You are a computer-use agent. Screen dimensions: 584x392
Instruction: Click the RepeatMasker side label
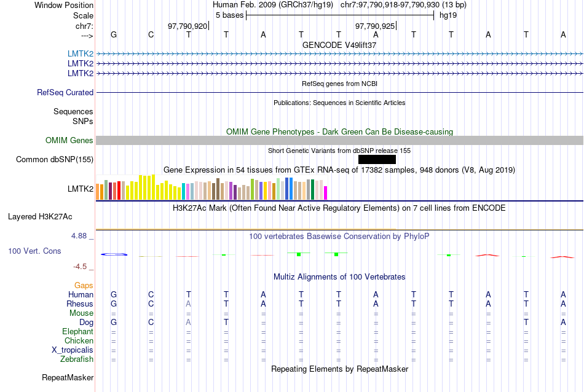pyautogui.click(x=68, y=378)
